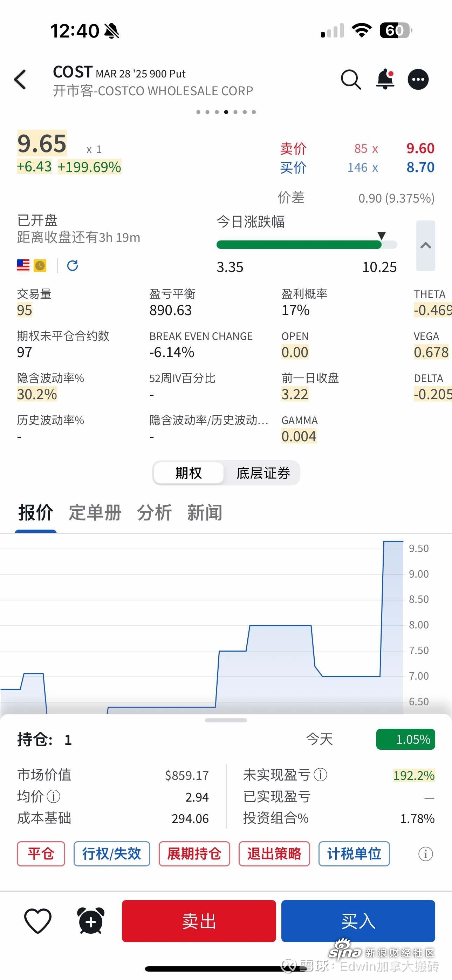
Task: Add to favorites heart icon
Action: tap(38, 921)
